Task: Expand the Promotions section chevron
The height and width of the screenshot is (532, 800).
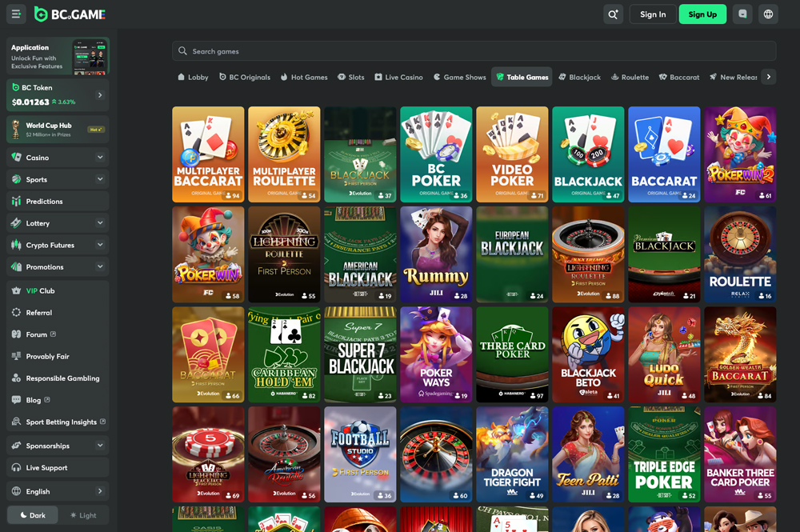Action: pos(100,266)
